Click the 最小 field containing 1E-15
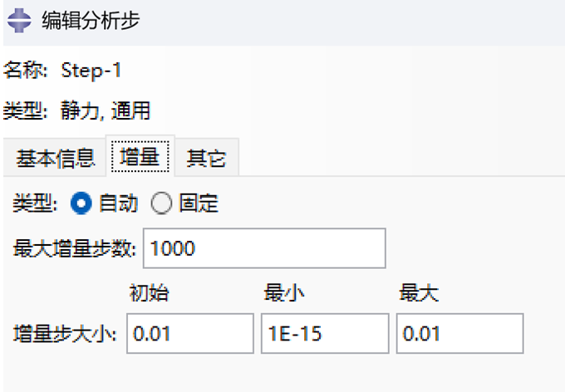565x392 pixels. coord(325,333)
